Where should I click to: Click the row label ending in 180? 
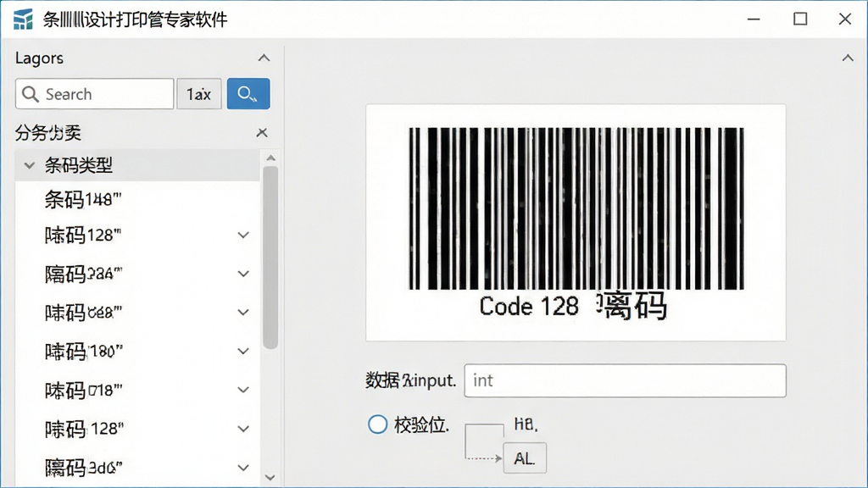click(x=84, y=352)
